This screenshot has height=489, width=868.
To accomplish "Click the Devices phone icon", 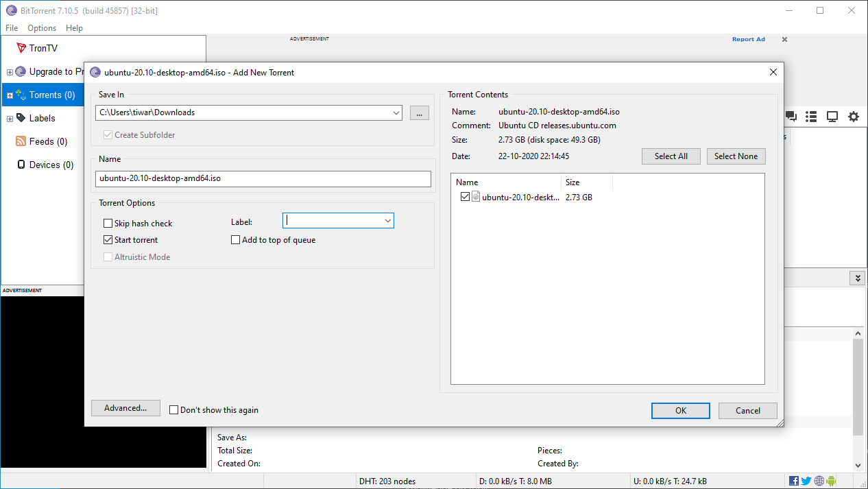I will pyautogui.click(x=21, y=165).
